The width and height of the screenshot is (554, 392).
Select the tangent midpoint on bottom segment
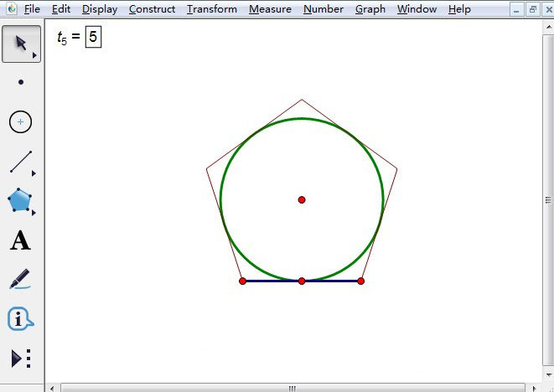(302, 281)
